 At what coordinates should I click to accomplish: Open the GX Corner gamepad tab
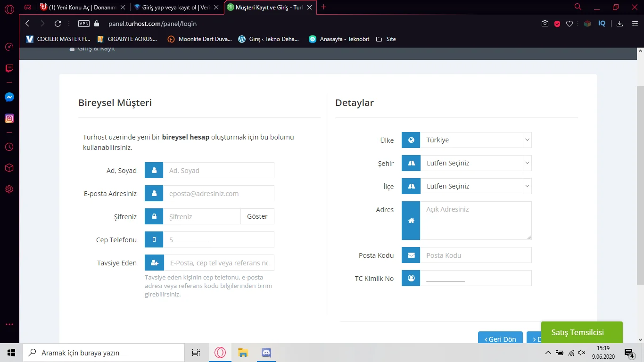pyautogui.click(x=28, y=7)
